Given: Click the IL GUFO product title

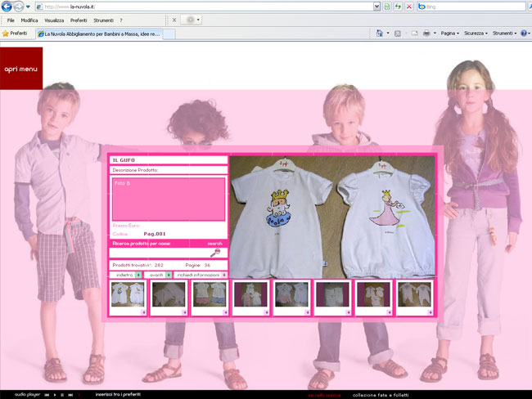Looking at the screenshot, I should tap(124, 160).
